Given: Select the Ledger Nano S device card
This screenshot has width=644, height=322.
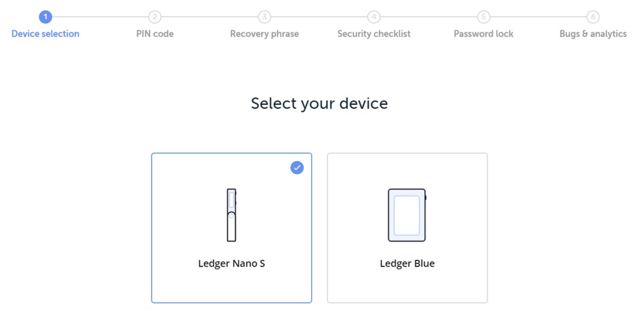Looking at the screenshot, I should pyautogui.click(x=232, y=228).
